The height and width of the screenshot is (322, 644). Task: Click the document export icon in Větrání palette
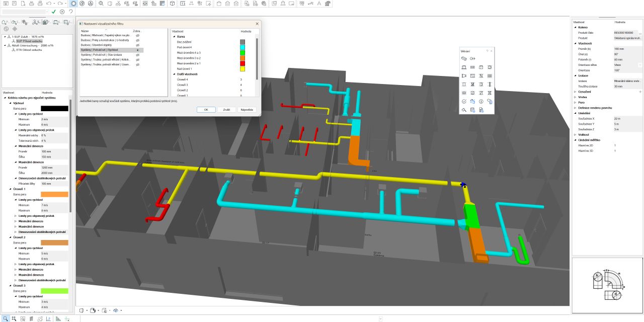click(481, 110)
